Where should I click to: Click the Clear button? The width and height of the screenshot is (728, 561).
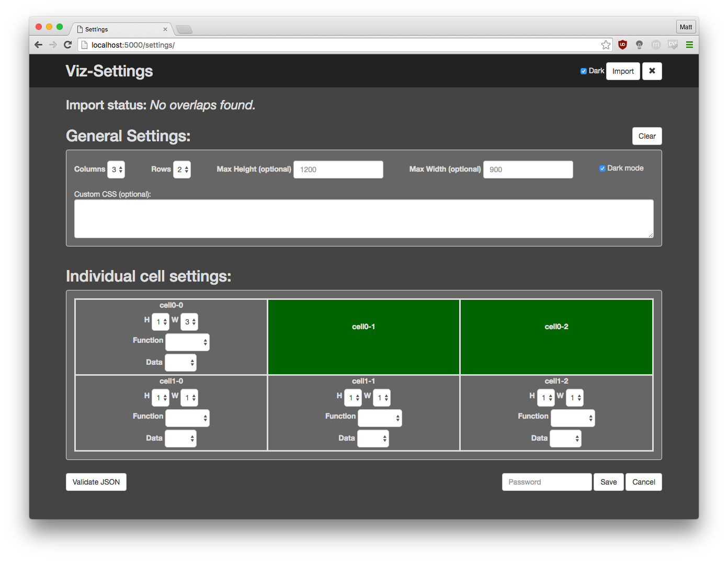coord(647,136)
